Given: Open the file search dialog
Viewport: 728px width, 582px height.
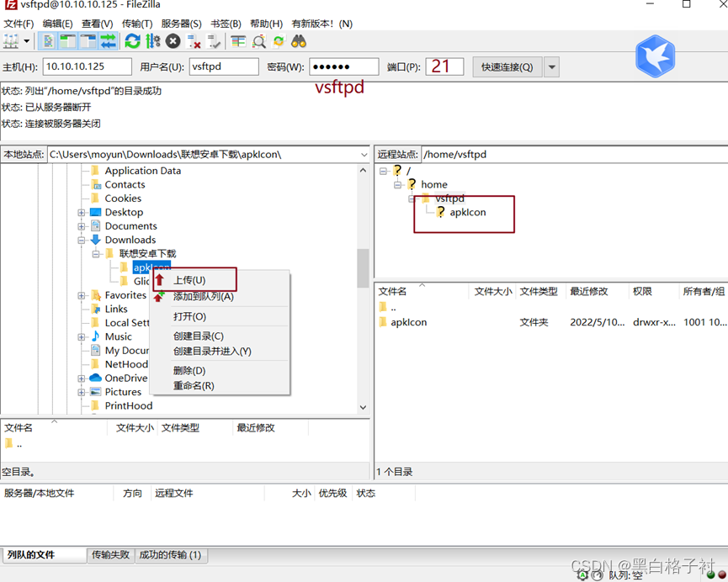Looking at the screenshot, I should pyautogui.click(x=259, y=40).
